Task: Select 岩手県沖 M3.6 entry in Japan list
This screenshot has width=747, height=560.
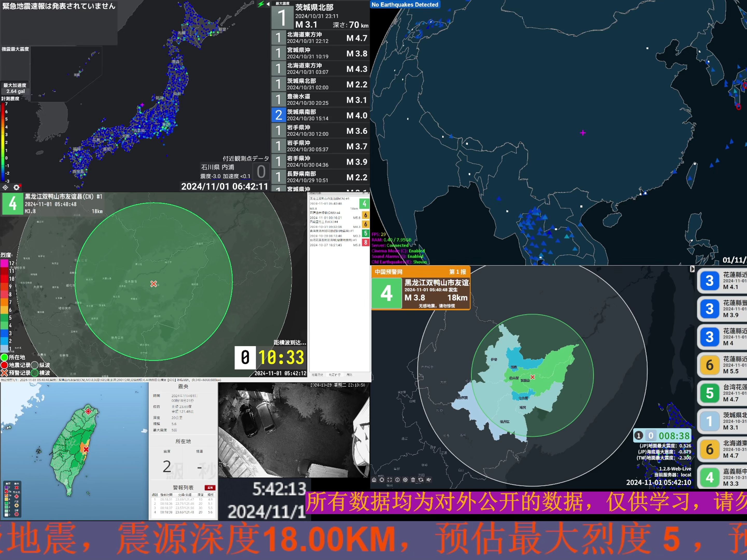Action: click(x=320, y=130)
